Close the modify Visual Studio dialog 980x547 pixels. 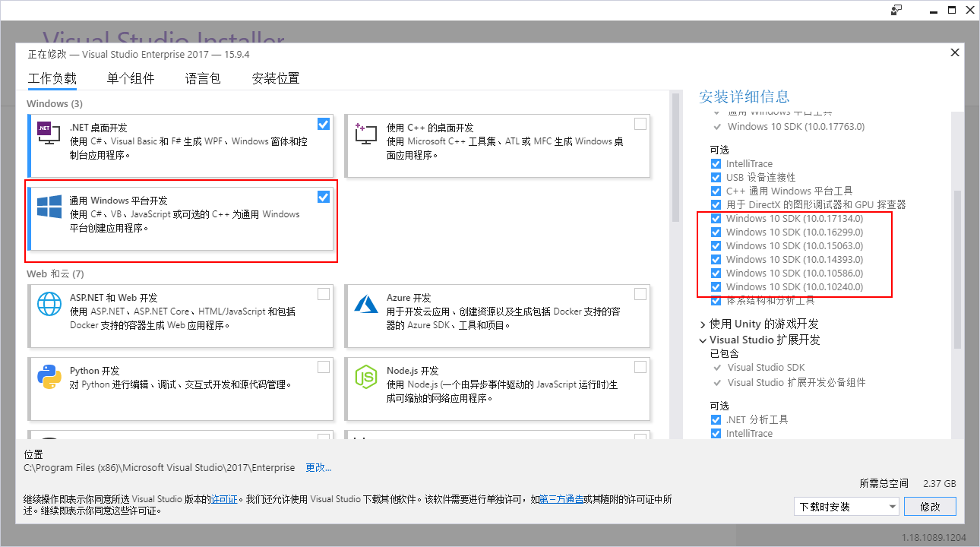tap(955, 52)
